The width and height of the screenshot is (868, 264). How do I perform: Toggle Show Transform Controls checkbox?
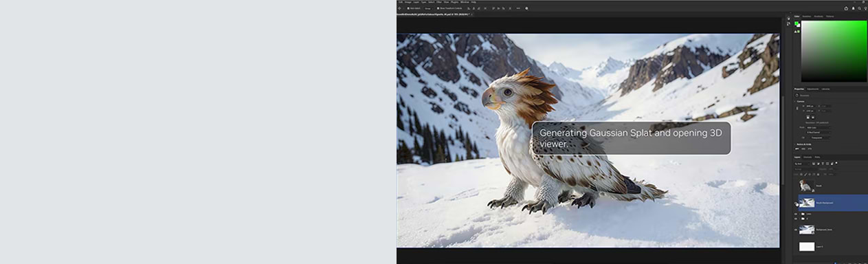(438, 8)
